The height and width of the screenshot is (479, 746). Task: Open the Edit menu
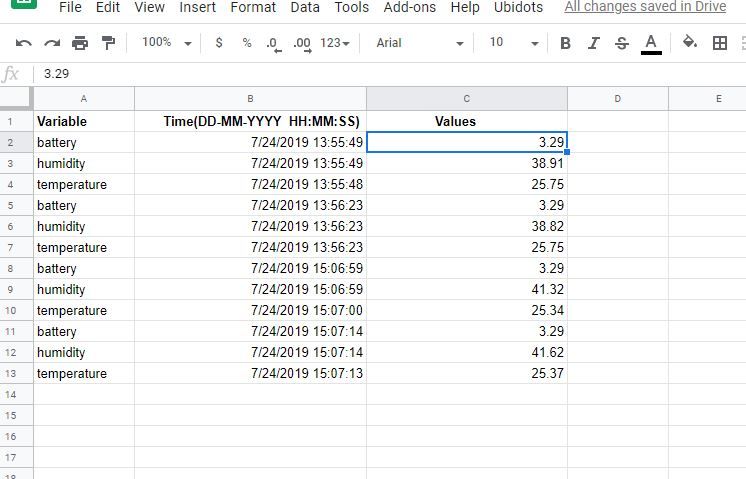click(x=108, y=7)
